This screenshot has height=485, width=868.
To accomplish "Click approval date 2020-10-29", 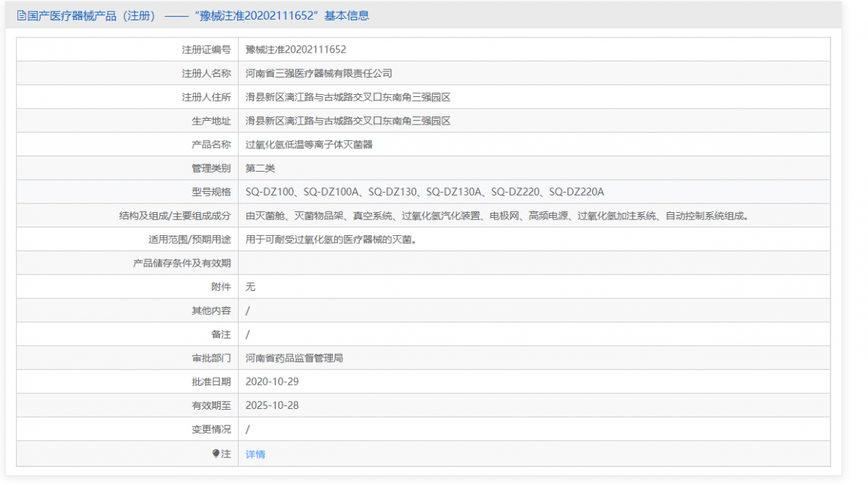I will coord(272,381).
